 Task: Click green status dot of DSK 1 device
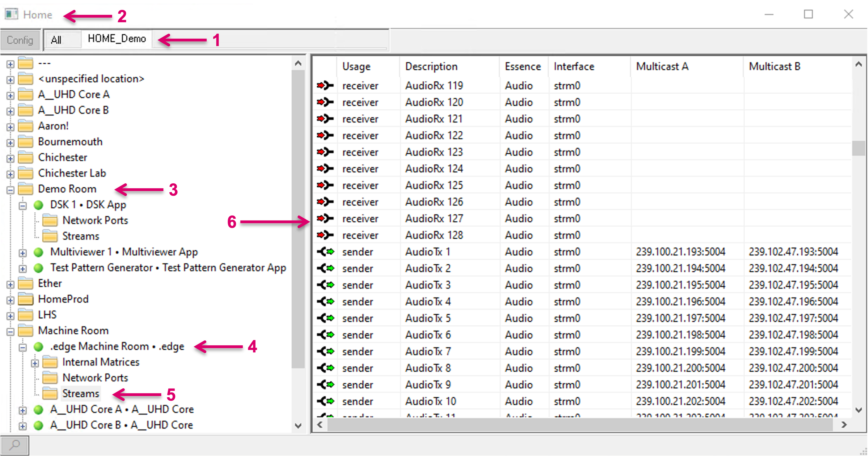(39, 205)
